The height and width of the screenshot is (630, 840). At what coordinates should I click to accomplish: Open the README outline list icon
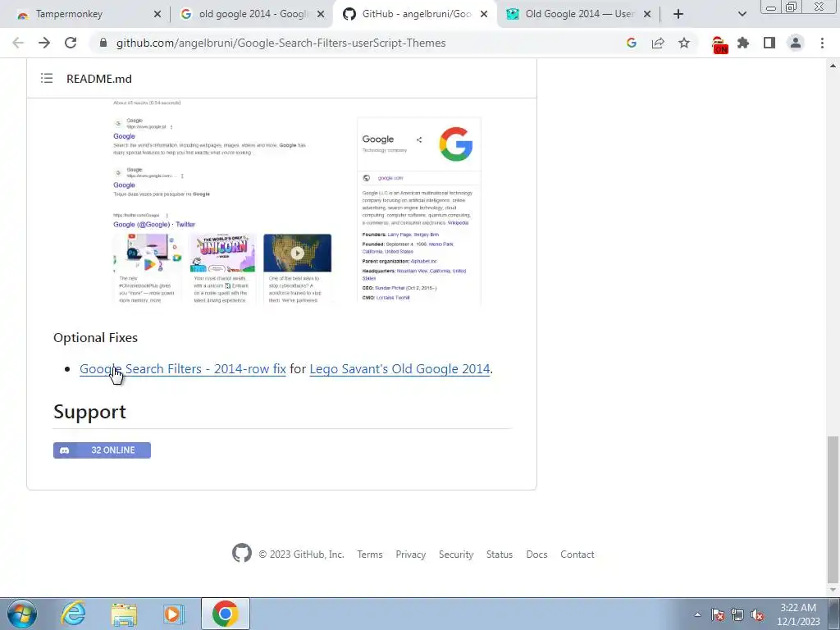tap(47, 79)
